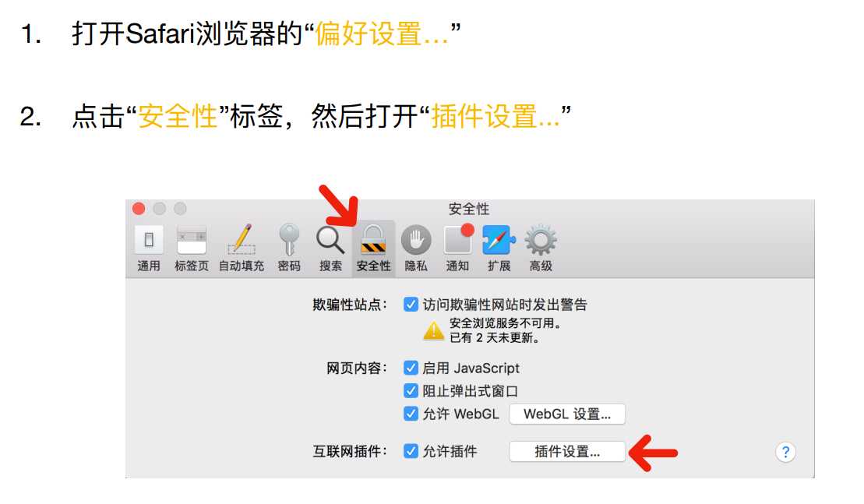Select the 高级 advanced gear icon

pyautogui.click(x=541, y=240)
